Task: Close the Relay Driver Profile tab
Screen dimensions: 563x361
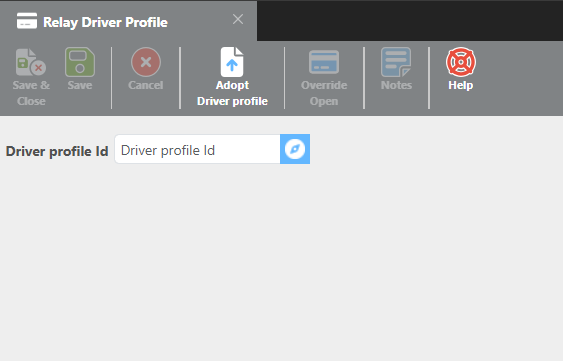Action: (238, 19)
